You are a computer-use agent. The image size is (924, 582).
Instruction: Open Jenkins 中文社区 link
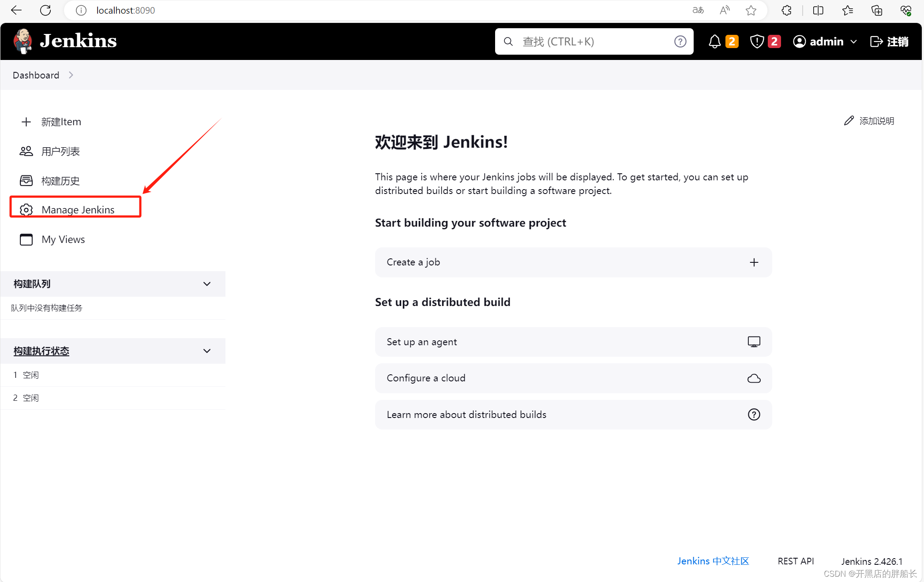point(714,560)
